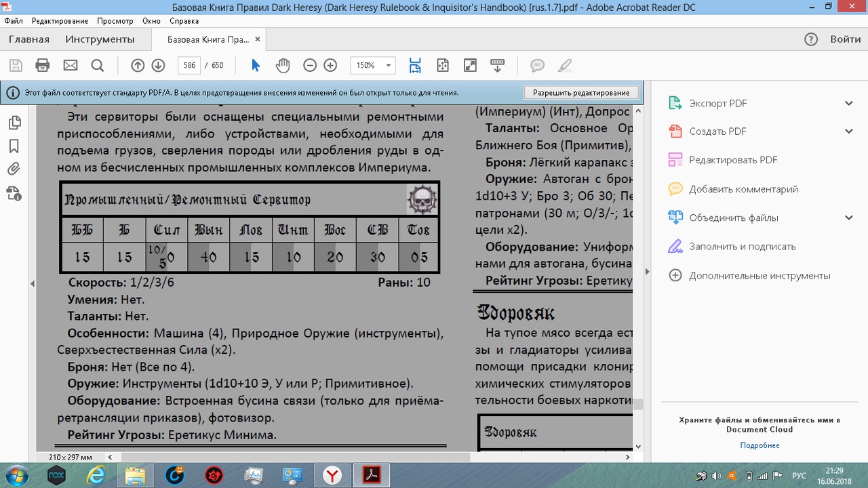868x488 pixels.
Task: Open help question mark icon
Action: [x=811, y=39]
